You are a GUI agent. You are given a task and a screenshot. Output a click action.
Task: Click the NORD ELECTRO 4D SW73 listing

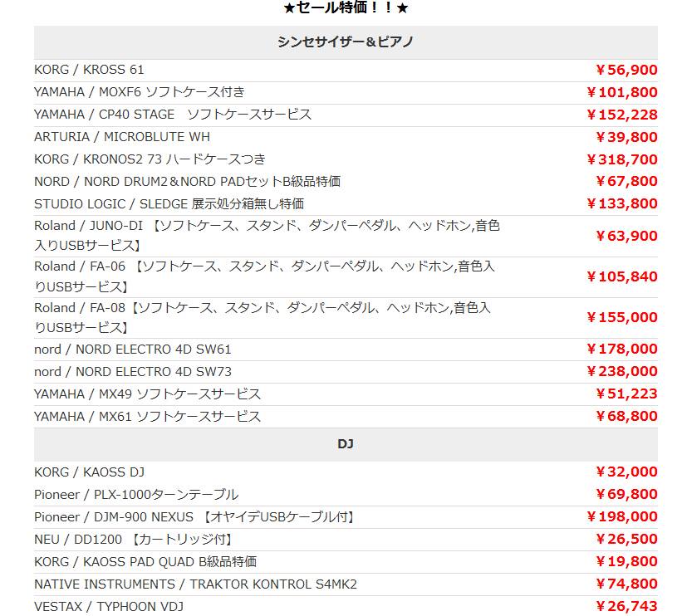click(132, 372)
